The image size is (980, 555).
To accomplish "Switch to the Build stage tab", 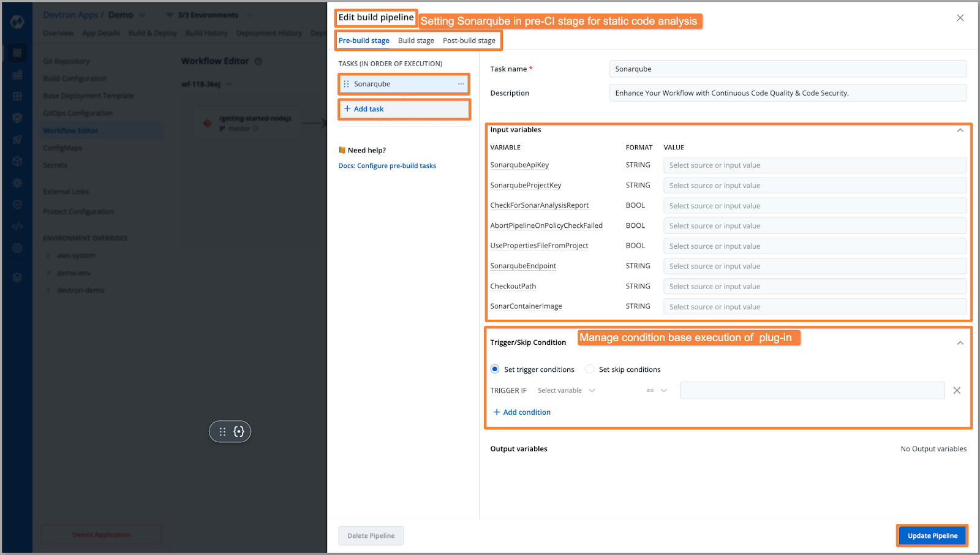I will point(416,40).
